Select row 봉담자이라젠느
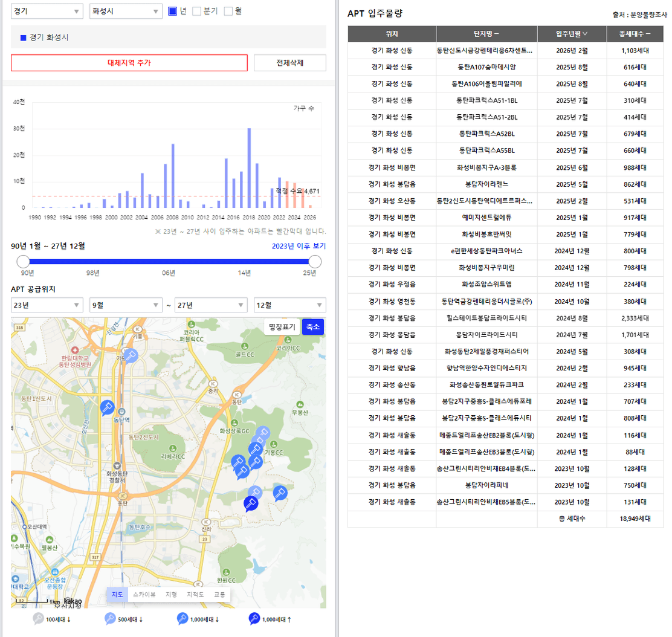The image size is (672, 637). (x=505, y=184)
